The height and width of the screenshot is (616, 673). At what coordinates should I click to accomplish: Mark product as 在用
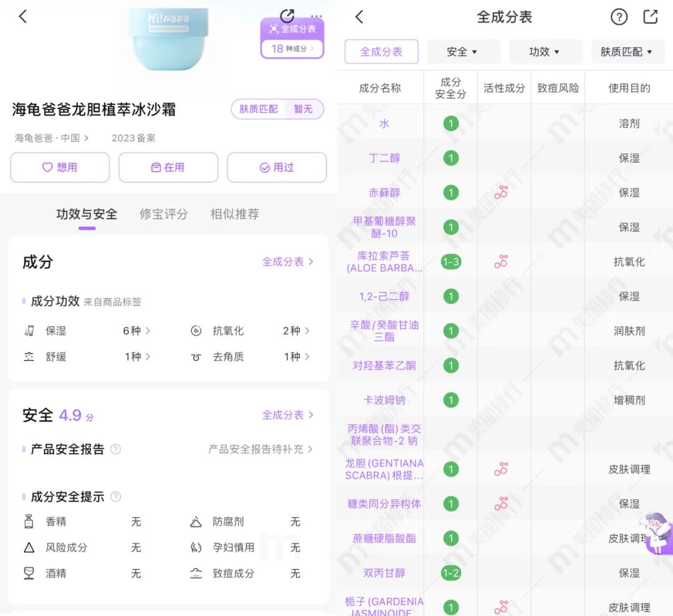tap(168, 168)
